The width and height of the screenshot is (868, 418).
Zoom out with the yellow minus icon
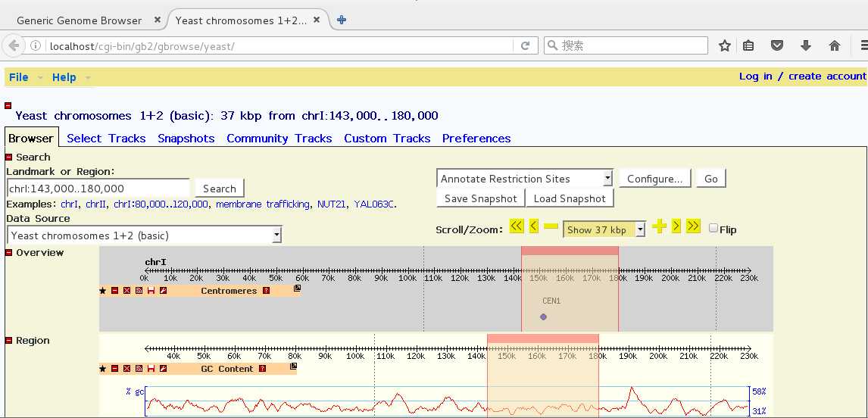coord(551,226)
